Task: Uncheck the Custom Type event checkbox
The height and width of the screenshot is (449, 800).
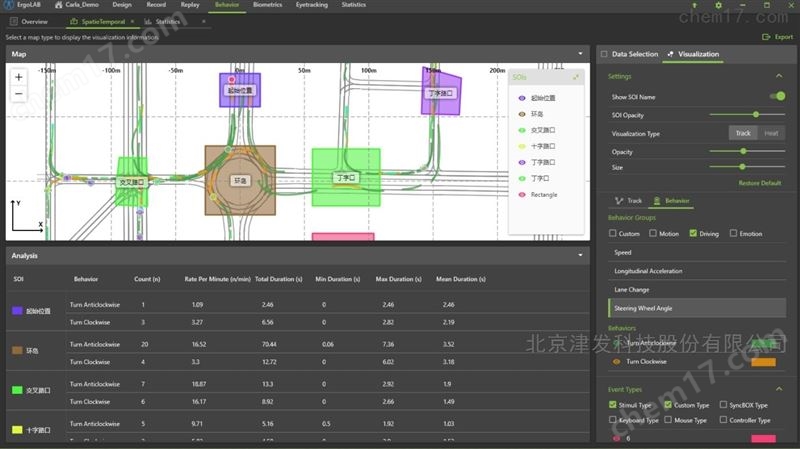Action: point(668,405)
